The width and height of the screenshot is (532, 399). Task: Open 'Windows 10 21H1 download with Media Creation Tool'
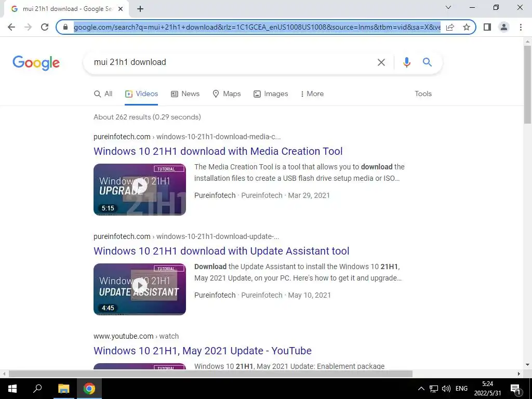click(218, 151)
